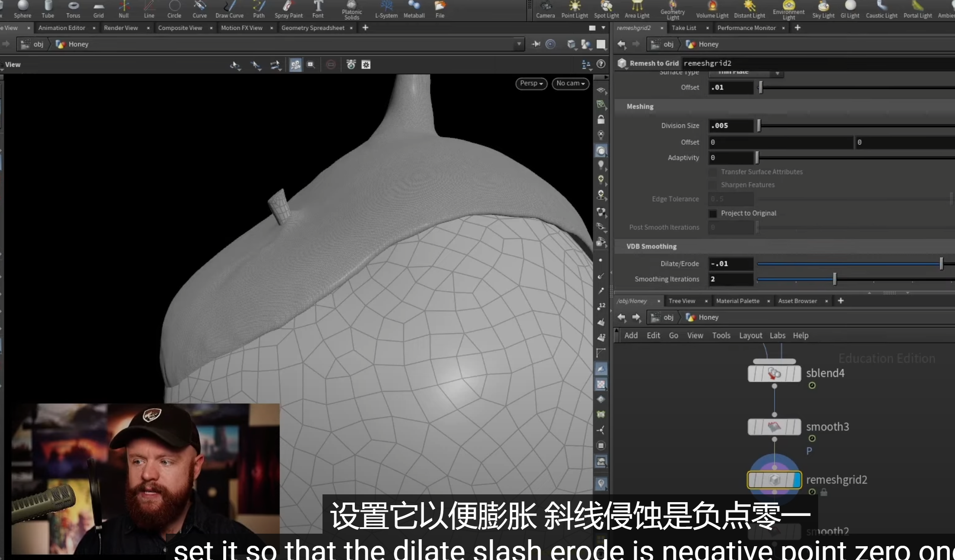Open the network Labs menu

click(778, 335)
